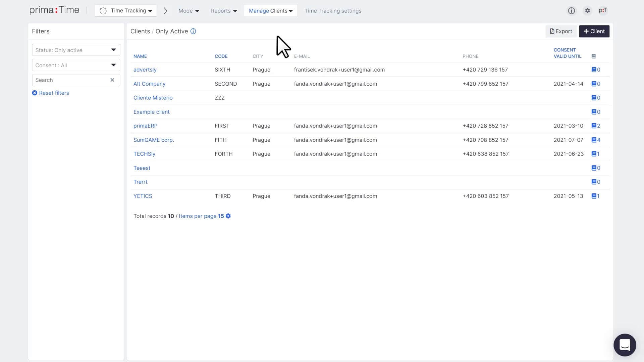This screenshot has height=362, width=644.
Task: Open client Trerrt
Action: 141,182
